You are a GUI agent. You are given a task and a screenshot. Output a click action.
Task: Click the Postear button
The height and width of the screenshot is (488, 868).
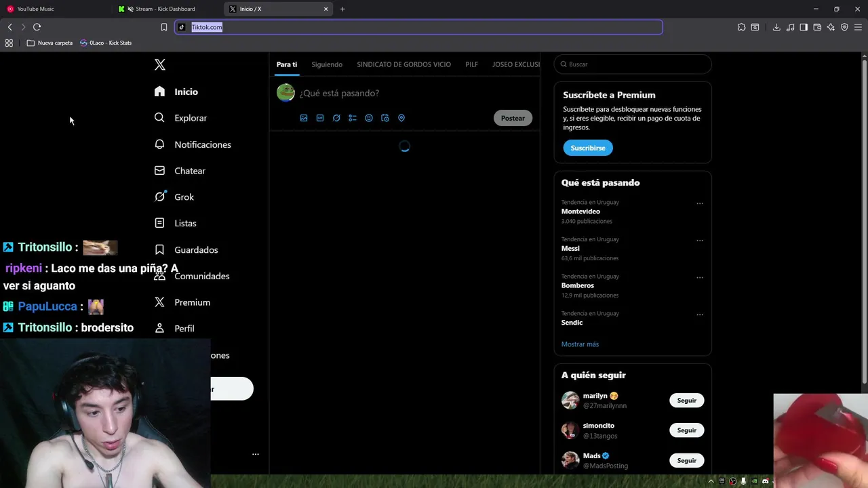[x=513, y=118]
